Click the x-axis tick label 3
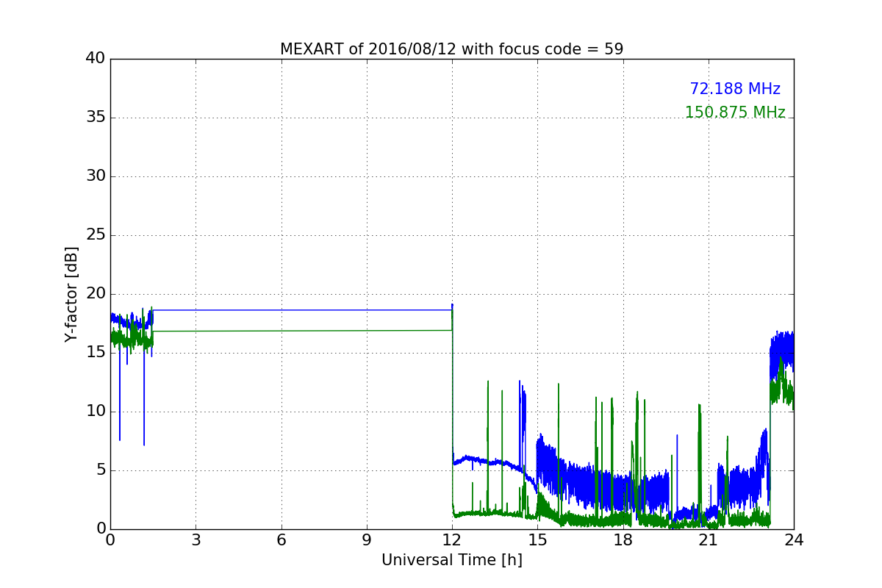 (196, 540)
